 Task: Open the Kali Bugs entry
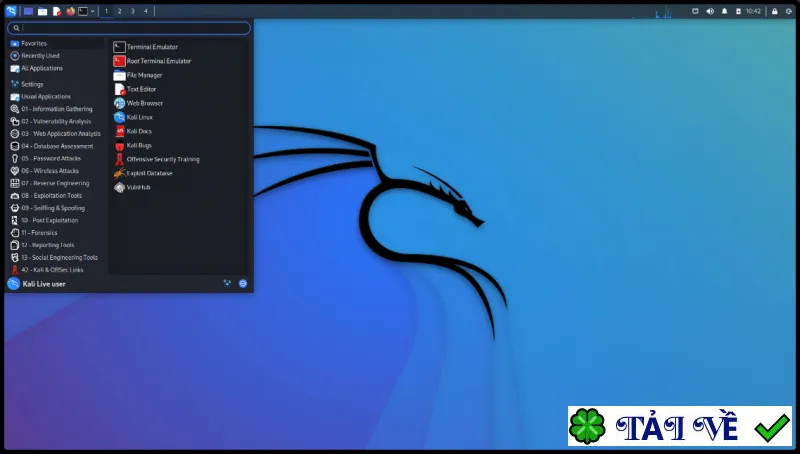coord(180,145)
